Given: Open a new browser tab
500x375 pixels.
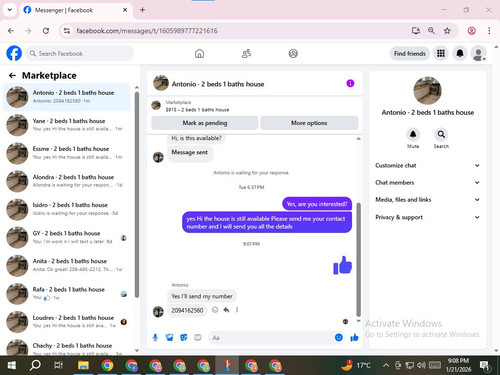Looking at the screenshot, I should (x=142, y=10).
